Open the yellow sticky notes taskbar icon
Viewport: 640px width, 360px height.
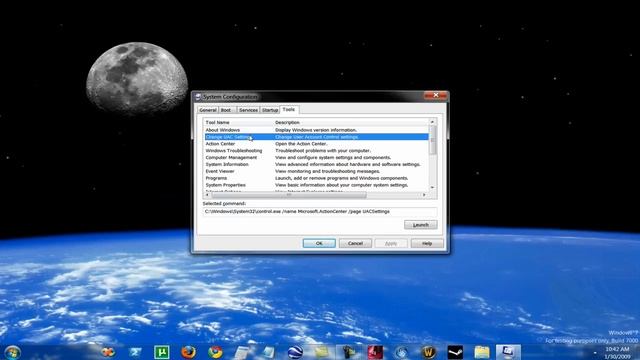coord(322,352)
